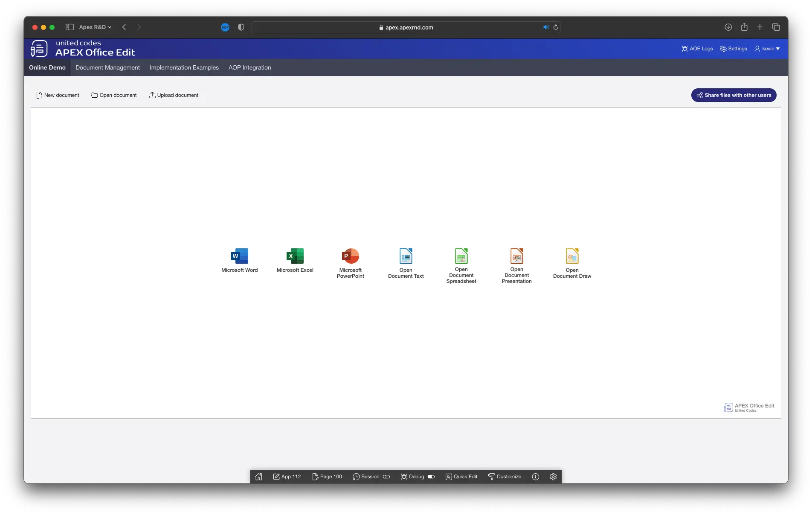
Task: Open the Microsoft Excel icon
Action: tap(295, 256)
